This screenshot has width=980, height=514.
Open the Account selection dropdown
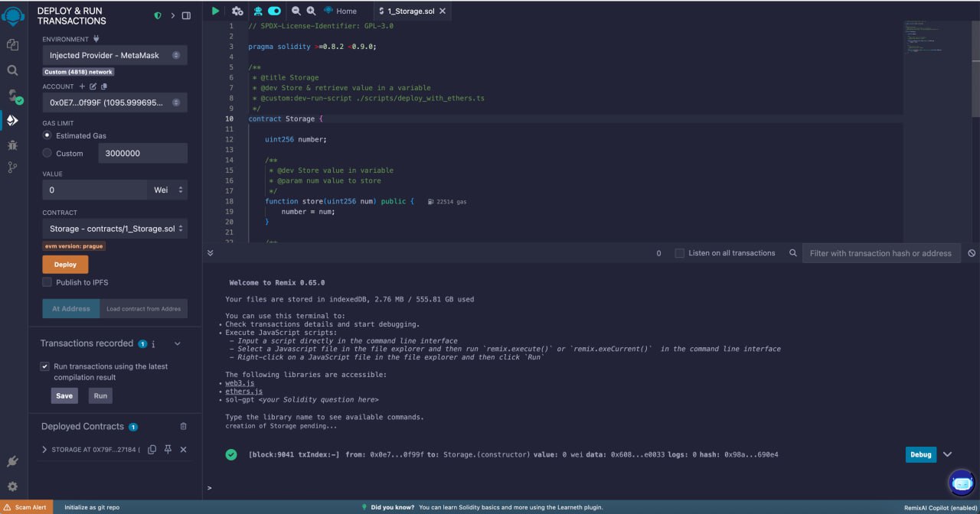[115, 102]
